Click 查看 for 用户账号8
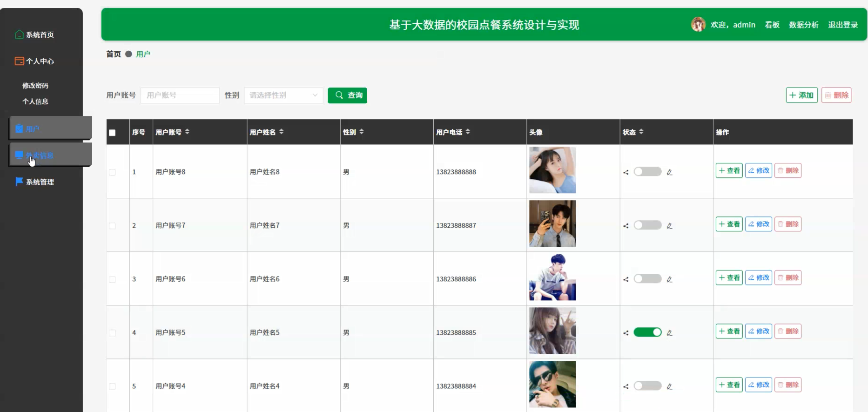868x412 pixels. [x=729, y=170]
